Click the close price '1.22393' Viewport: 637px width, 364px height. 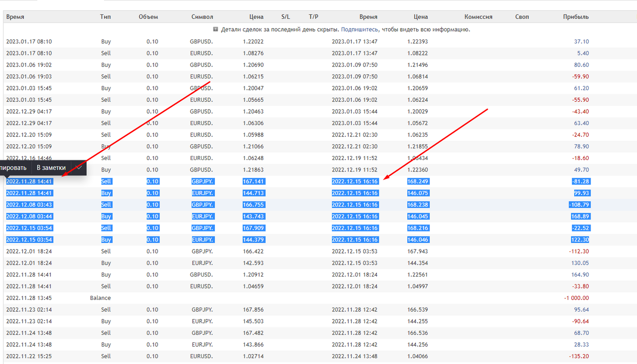point(418,41)
